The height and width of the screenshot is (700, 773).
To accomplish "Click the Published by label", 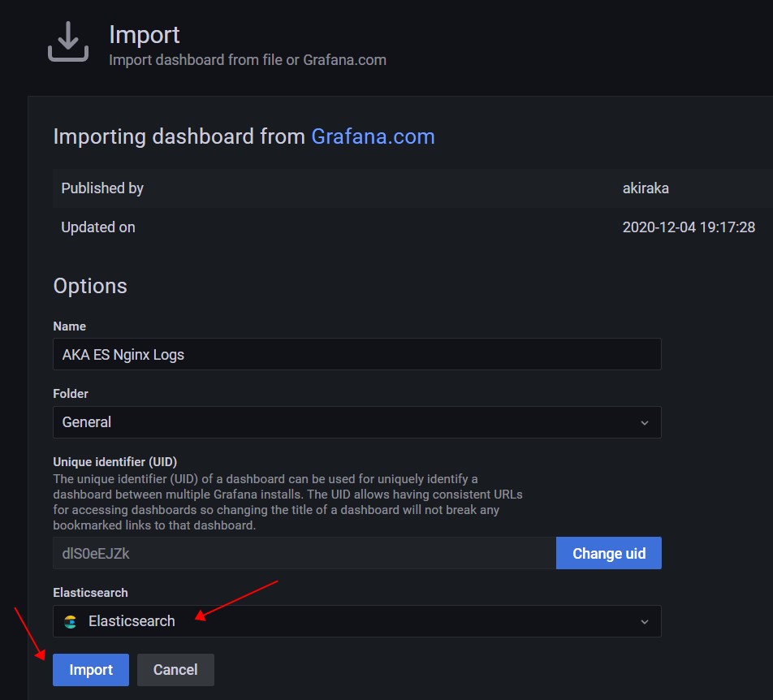I will click(x=102, y=188).
